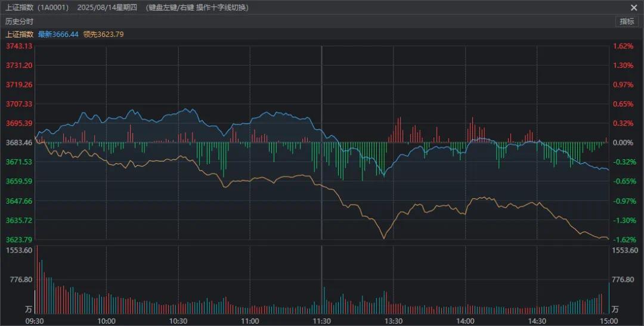Click the 0.00% percentage axis label
The image size is (644, 326).
pyautogui.click(x=623, y=142)
